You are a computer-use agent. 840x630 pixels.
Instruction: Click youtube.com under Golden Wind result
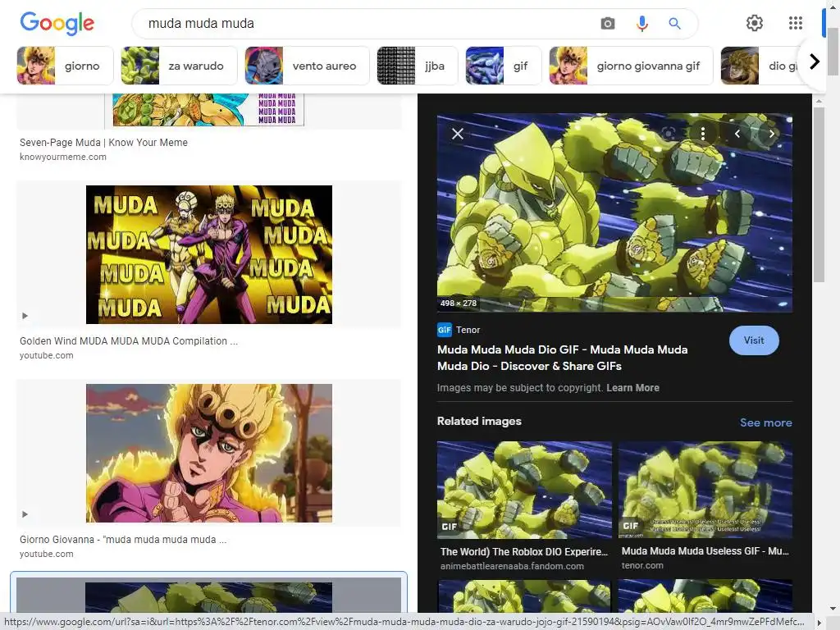(47, 356)
